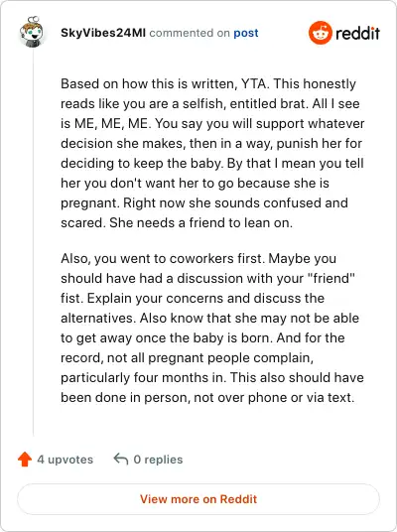Click the quoted word "friend" in the comment
The width and height of the screenshot is (397, 532).
point(331,278)
